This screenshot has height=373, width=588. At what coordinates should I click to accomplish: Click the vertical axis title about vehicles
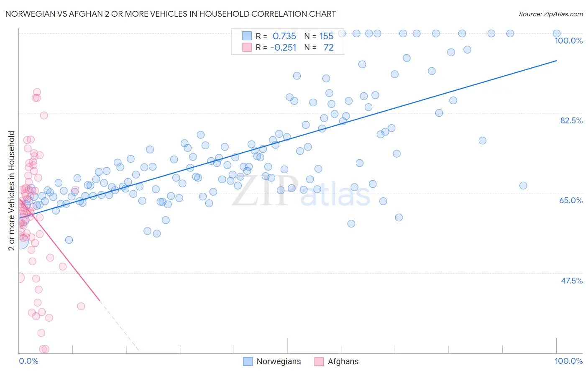click(x=11, y=191)
